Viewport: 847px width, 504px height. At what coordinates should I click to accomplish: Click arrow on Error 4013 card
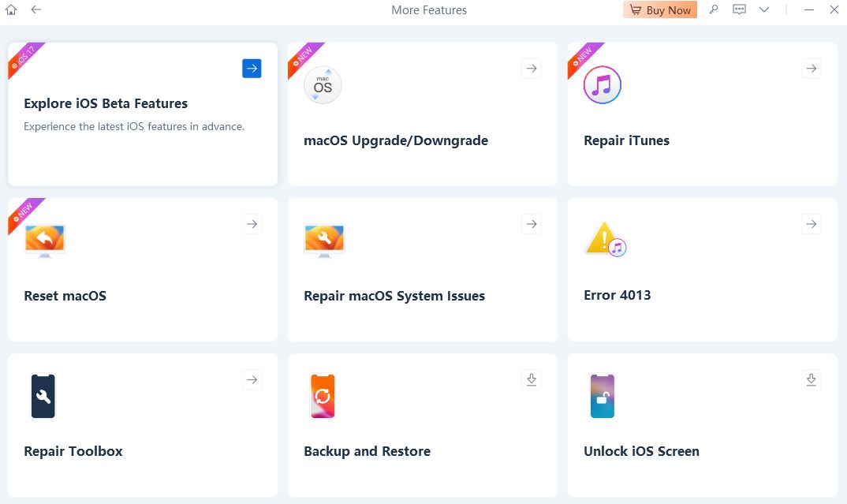coord(812,224)
